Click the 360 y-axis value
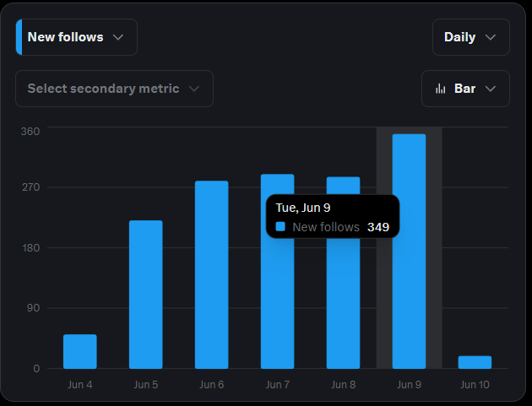532x406 pixels. tap(30, 132)
